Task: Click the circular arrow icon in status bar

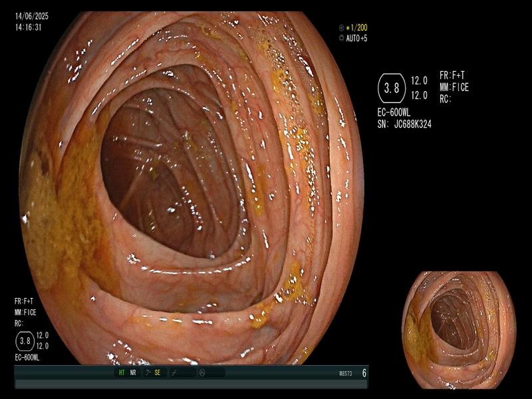Action: [x=202, y=373]
